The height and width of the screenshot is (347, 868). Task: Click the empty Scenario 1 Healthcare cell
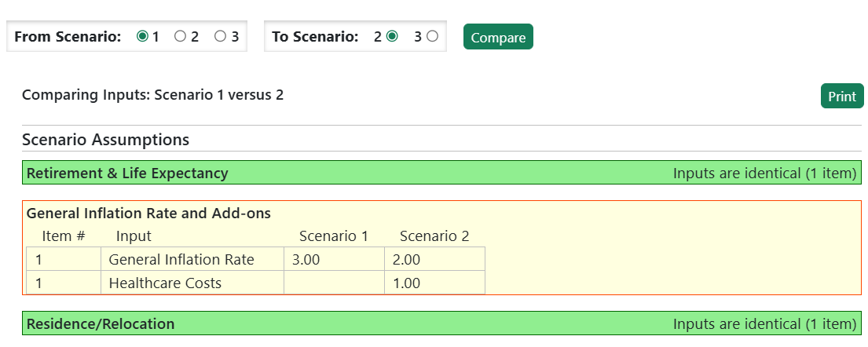click(x=334, y=283)
